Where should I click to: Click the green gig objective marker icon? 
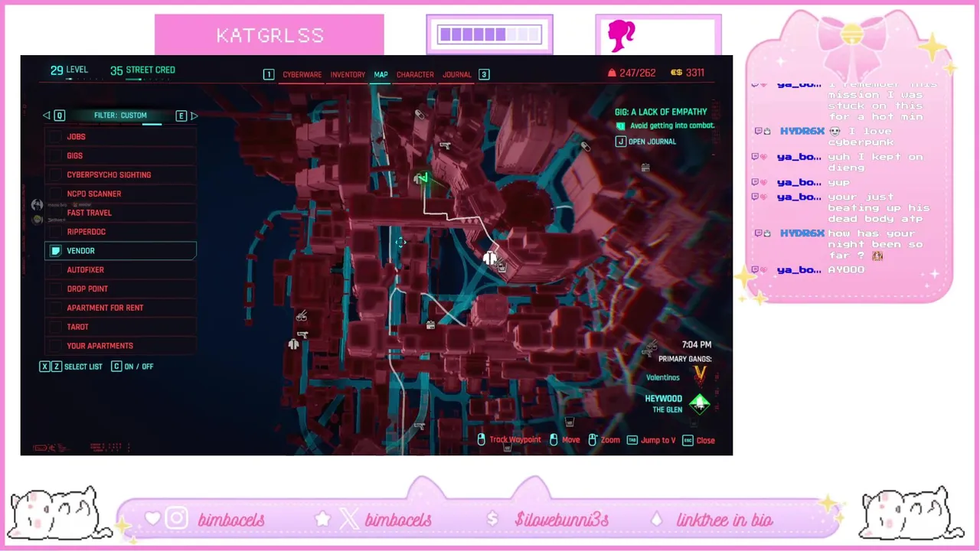point(621,126)
